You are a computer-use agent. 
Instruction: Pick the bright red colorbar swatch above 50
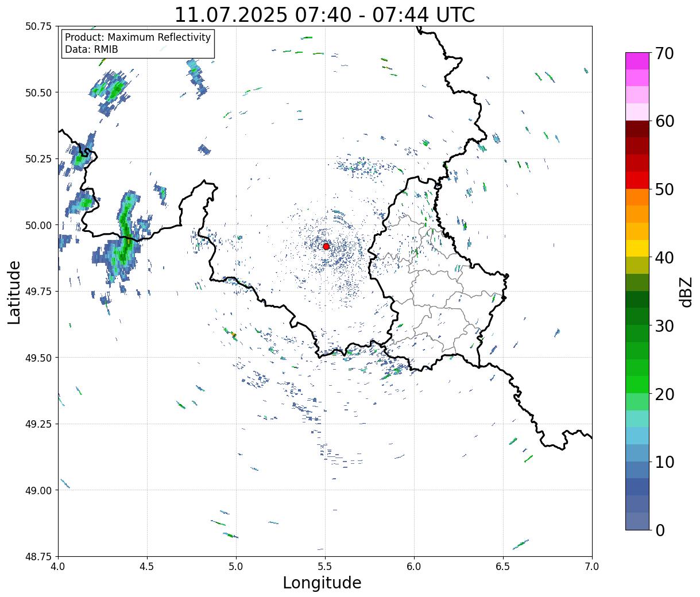click(x=637, y=180)
